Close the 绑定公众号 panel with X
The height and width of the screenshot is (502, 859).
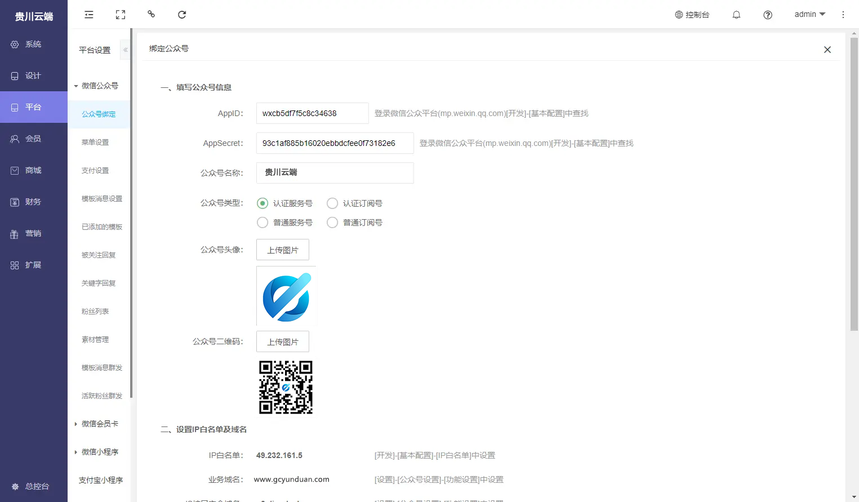[827, 50]
